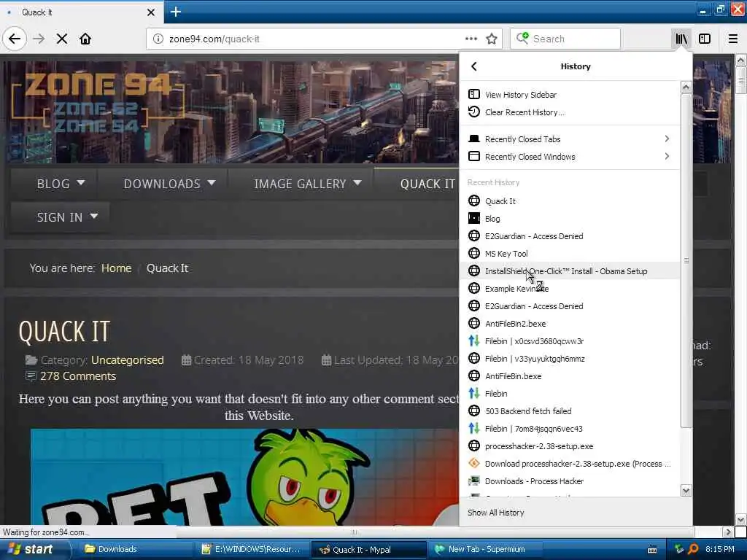Open InstallShield One-Click Install history entry
Viewport: 747px width, 560px height.
570,271
